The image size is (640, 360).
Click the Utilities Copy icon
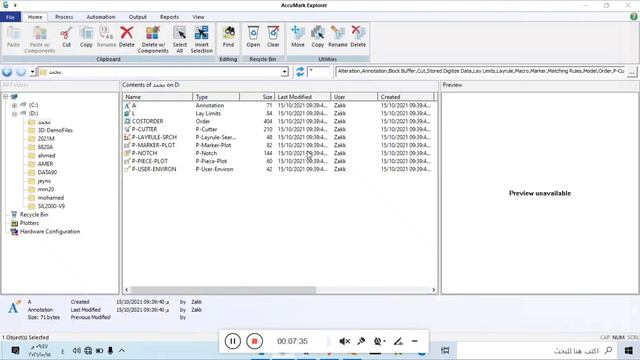pyautogui.click(x=318, y=33)
